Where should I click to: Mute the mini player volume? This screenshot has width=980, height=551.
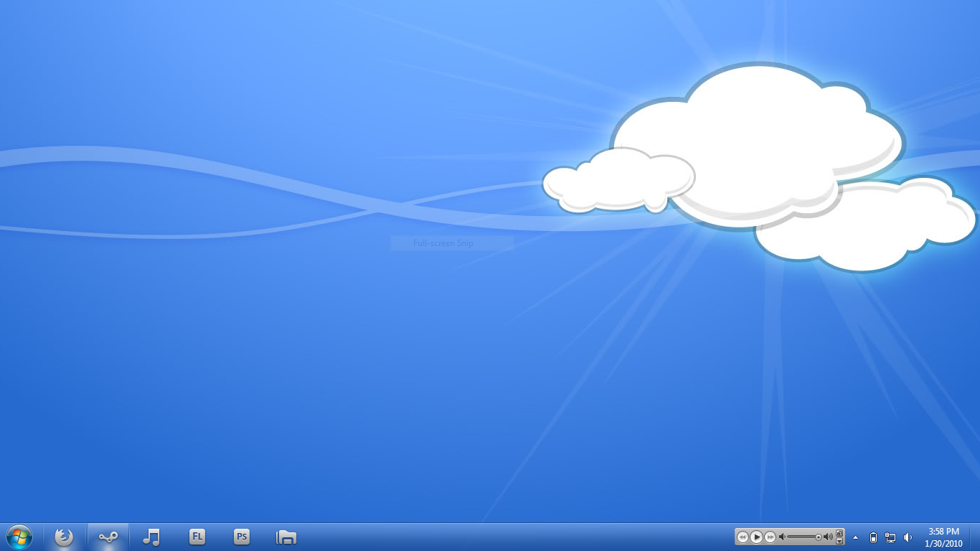782,537
